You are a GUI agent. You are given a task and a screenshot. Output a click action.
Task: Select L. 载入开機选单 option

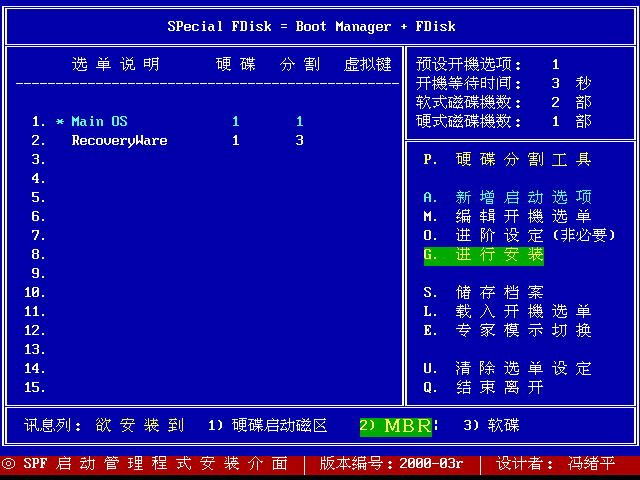[x=507, y=311]
